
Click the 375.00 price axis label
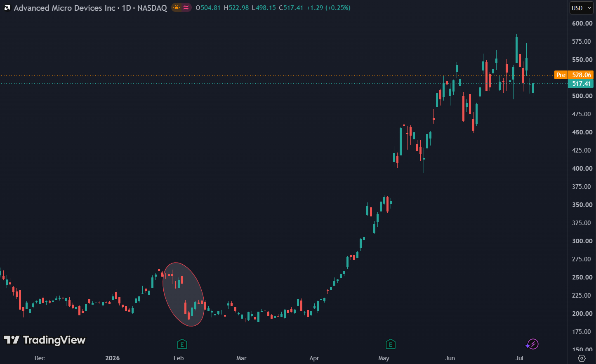coord(582,187)
